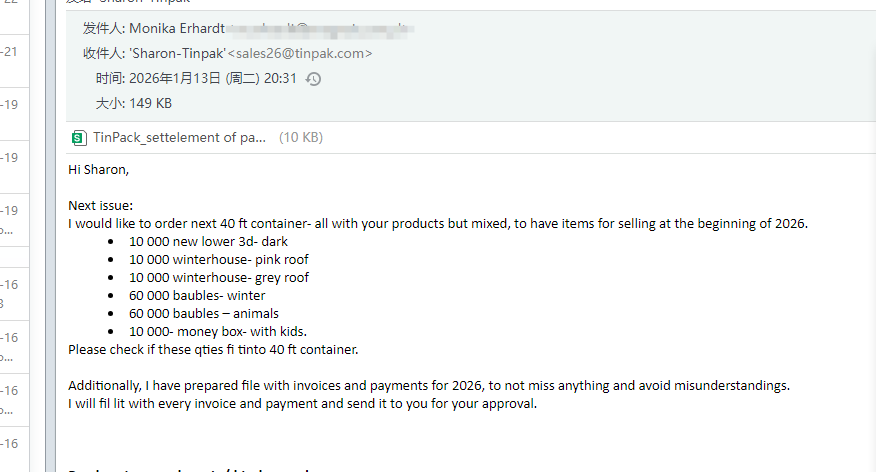Click the "Please check if these qties" sentence
The width and height of the screenshot is (876, 472).
212,349
